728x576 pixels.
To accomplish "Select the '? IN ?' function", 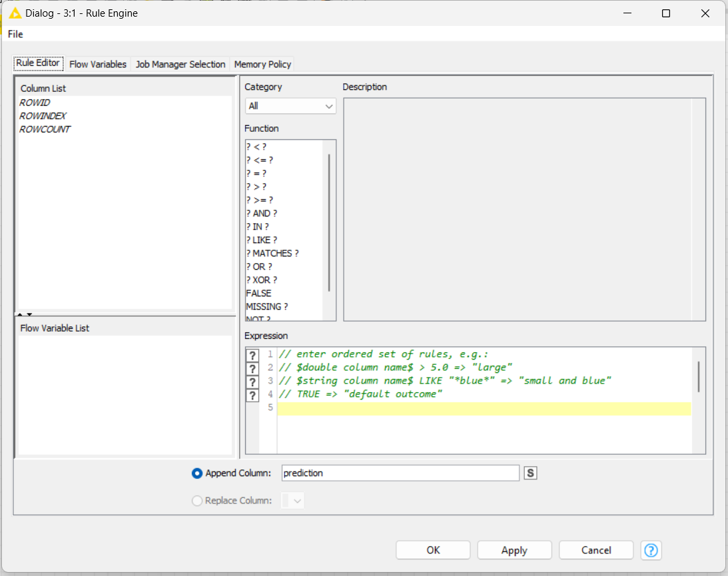I will click(x=258, y=227).
